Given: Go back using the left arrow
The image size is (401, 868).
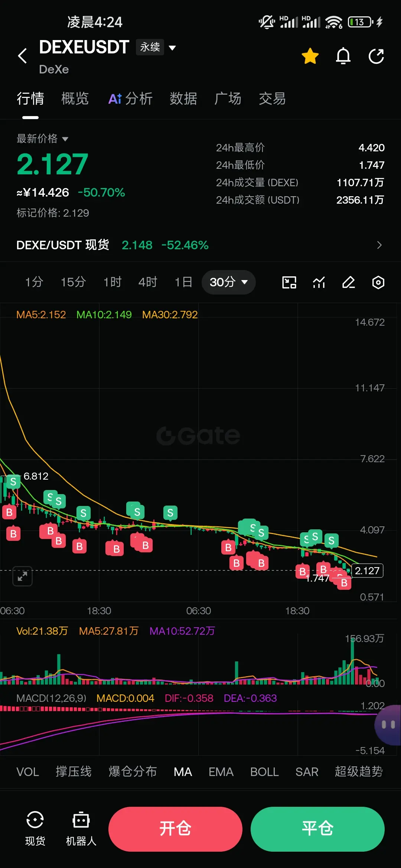Looking at the screenshot, I should click(22, 56).
